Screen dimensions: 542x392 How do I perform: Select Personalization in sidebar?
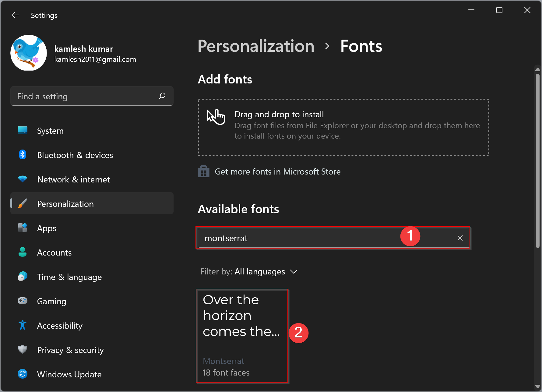pyautogui.click(x=92, y=203)
